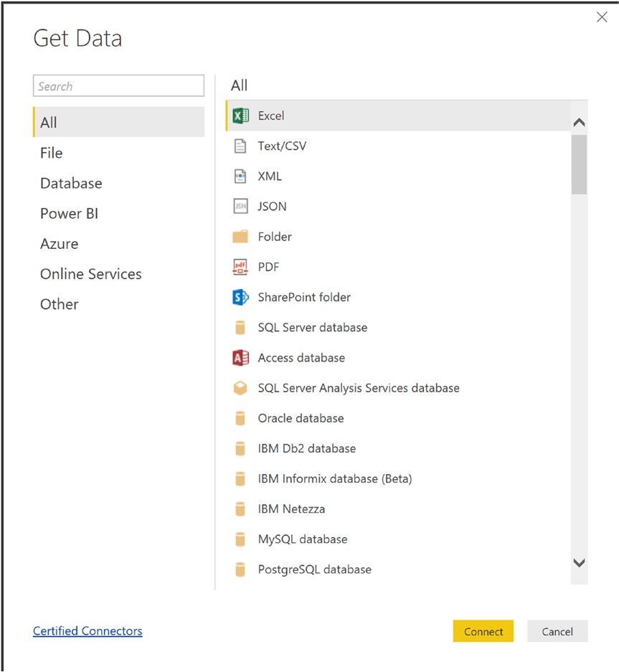
Task: Click the PostgreSQL database cylinder icon
Action: [x=240, y=569]
